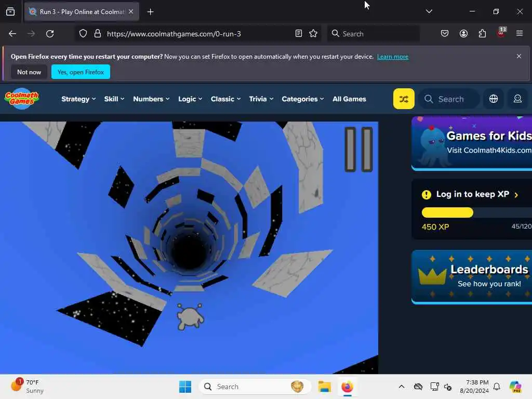Reload the current page
The width and height of the screenshot is (532, 399).
(50, 34)
